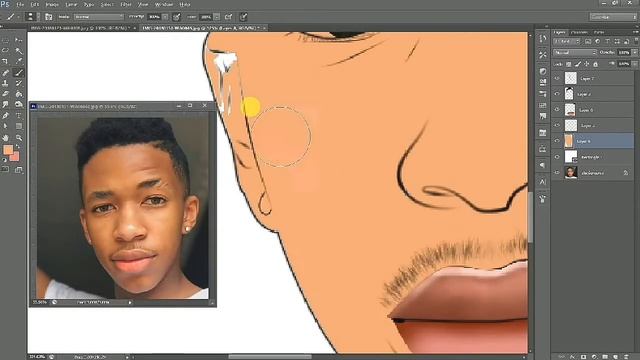The width and height of the screenshot is (640, 360).
Task: Switch to the first document tab
Action: 82,28
